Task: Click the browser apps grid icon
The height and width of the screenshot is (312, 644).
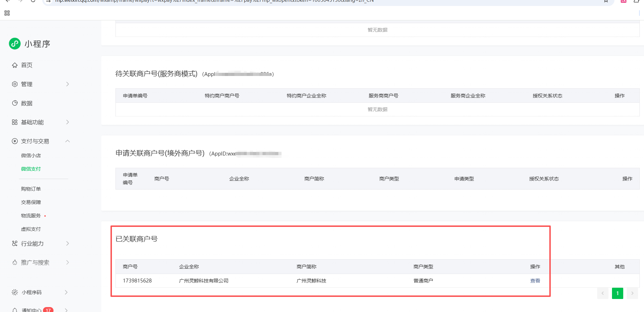Action: tap(7, 13)
